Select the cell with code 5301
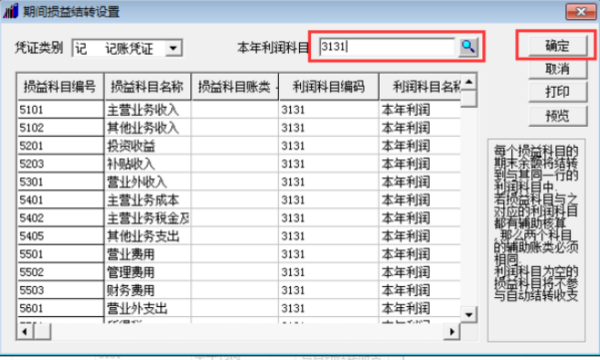Screen dimensions: 600x360 click(x=60, y=182)
